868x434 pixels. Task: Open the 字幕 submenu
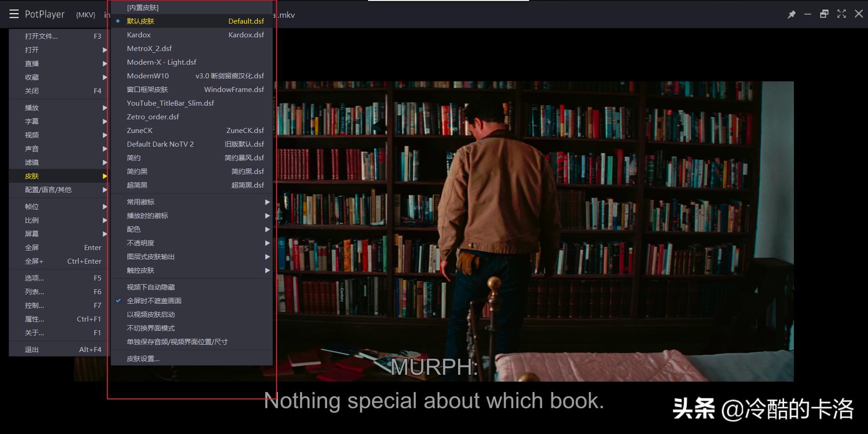59,121
